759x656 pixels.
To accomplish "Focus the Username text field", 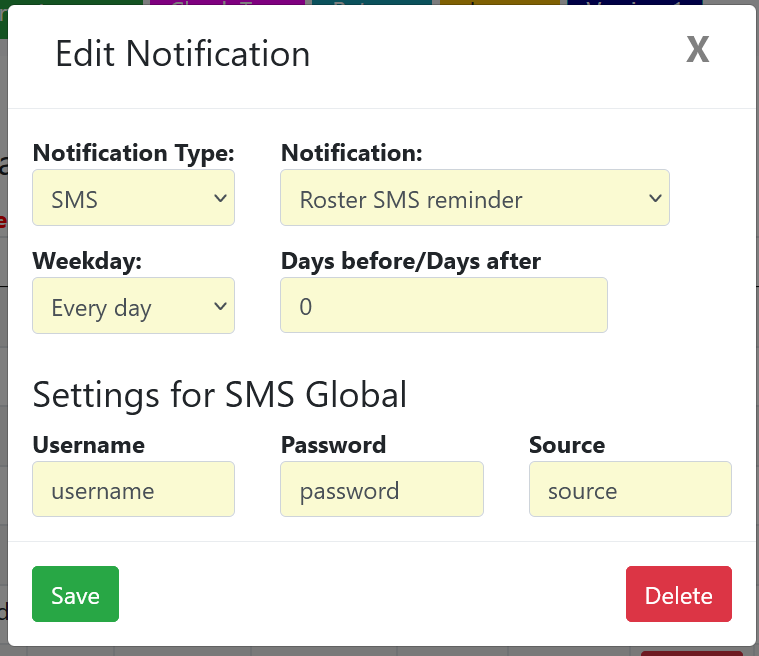I will pyautogui.click(x=134, y=490).
